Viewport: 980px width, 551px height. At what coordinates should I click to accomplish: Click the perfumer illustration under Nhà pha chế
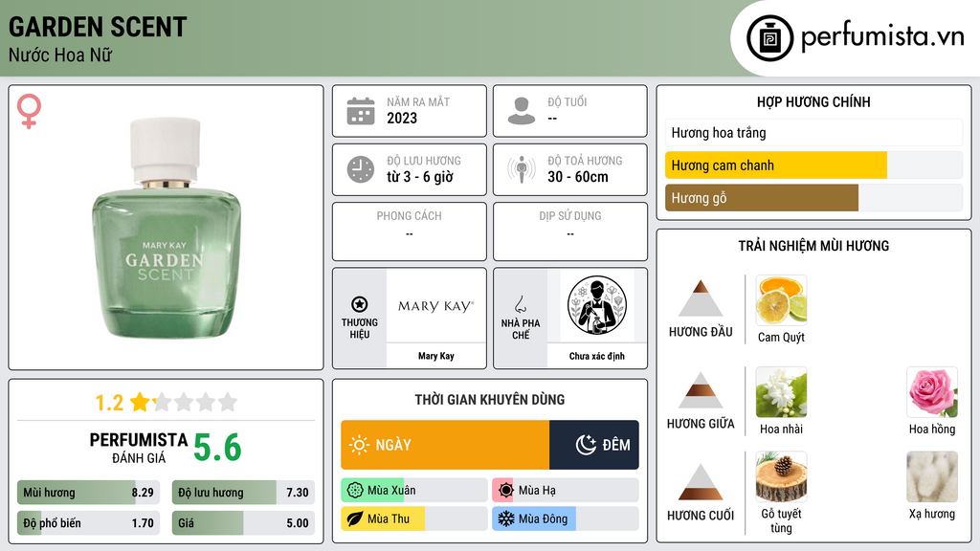(x=597, y=305)
